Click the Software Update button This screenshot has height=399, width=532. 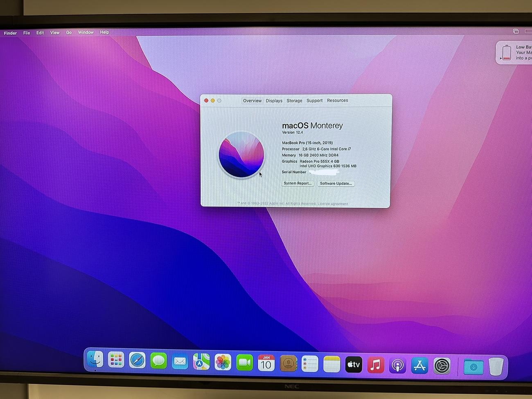[x=336, y=184]
